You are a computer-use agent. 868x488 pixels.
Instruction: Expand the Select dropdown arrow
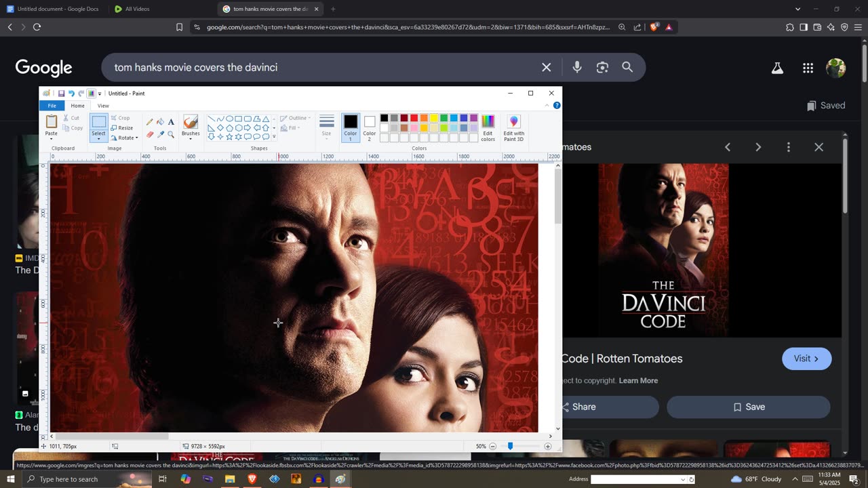(99, 139)
